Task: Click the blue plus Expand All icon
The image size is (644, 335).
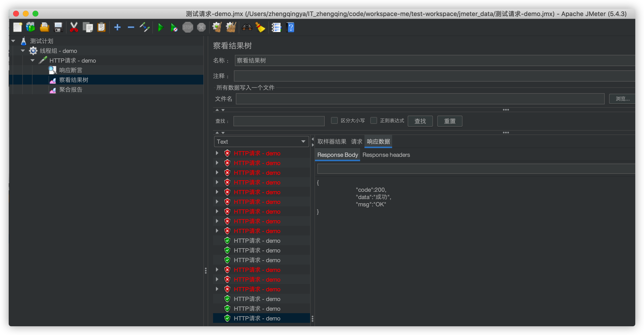Action: pyautogui.click(x=117, y=27)
